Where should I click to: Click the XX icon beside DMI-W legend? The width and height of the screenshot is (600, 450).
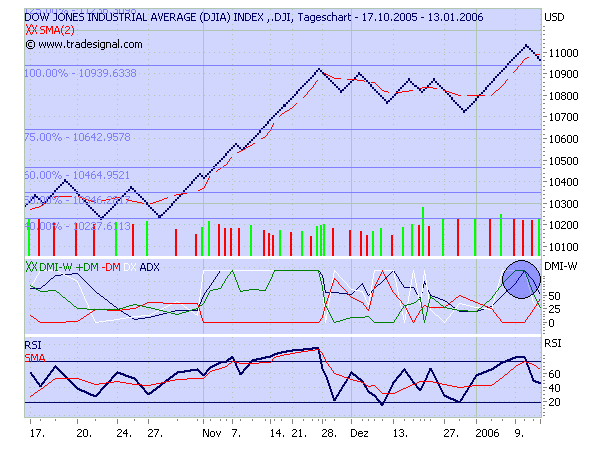point(31,267)
